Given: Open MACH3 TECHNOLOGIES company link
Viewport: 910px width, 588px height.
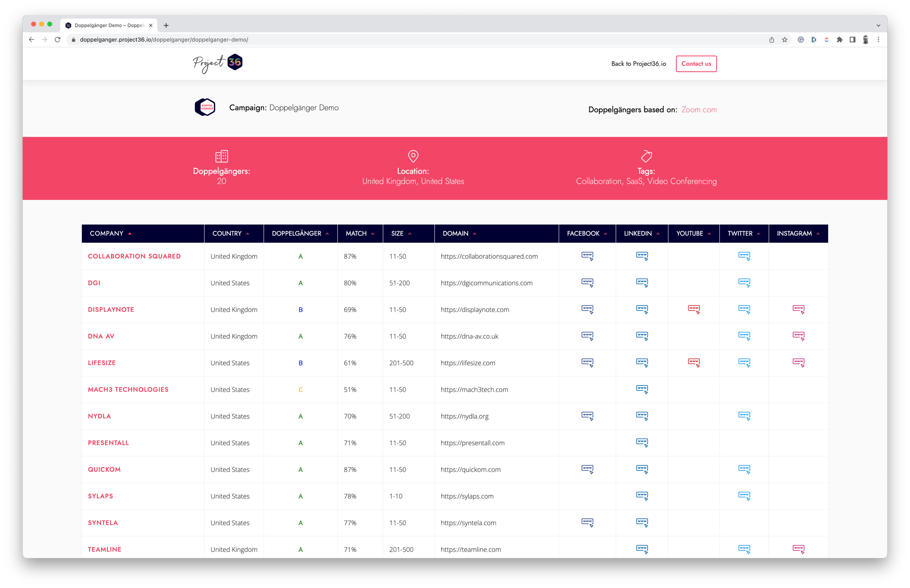Looking at the screenshot, I should point(128,389).
